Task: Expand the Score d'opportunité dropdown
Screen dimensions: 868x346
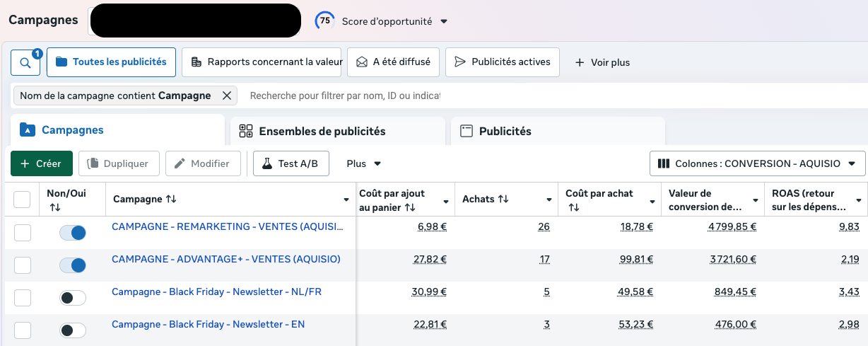Action: [x=444, y=21]
